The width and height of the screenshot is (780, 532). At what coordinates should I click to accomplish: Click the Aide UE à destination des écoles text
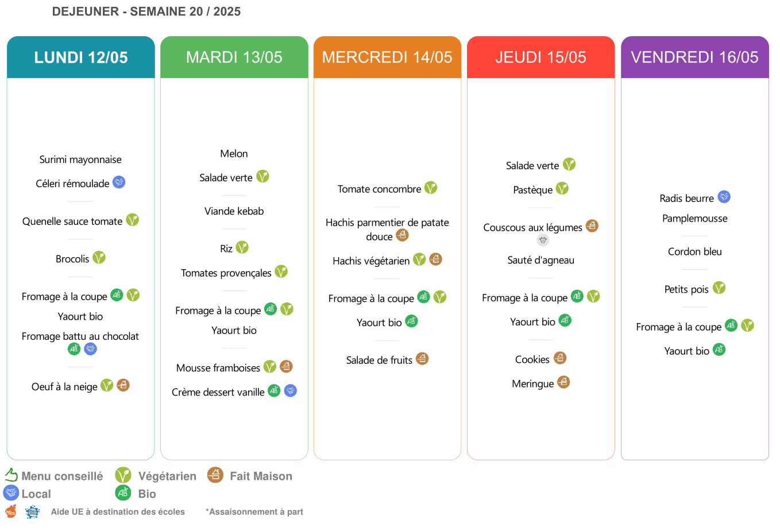pos(118,512)
